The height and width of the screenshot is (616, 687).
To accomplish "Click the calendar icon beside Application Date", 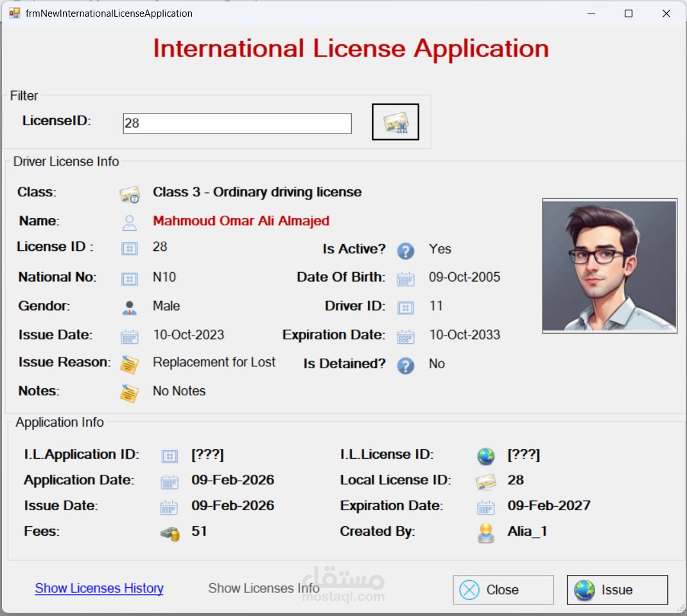I will (x=170, y=482).
